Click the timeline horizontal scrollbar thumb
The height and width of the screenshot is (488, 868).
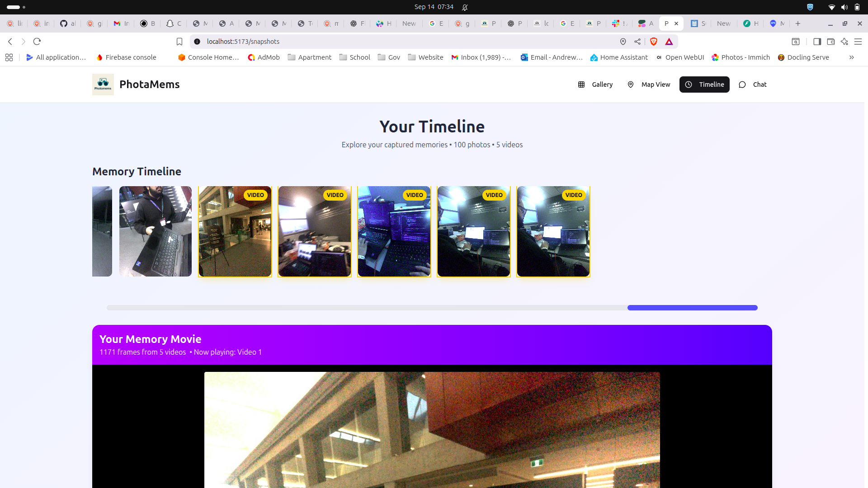point(692,308)
